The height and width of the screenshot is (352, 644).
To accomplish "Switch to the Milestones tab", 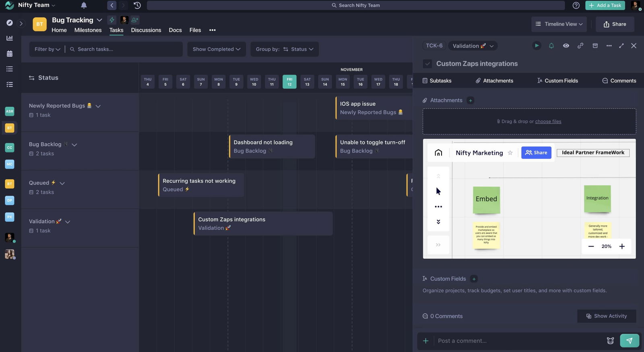I will pyautogui.click(x=88, y=30).
